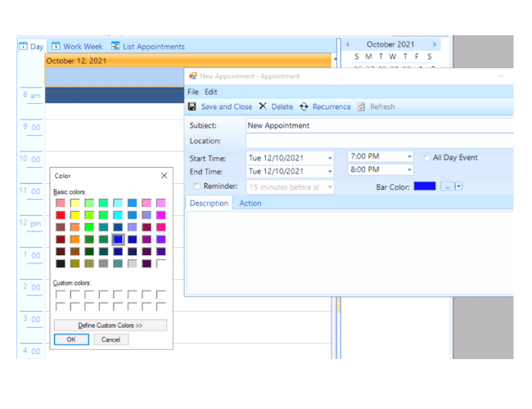Click the Delete X icon in toolbar

coord(263,107)
